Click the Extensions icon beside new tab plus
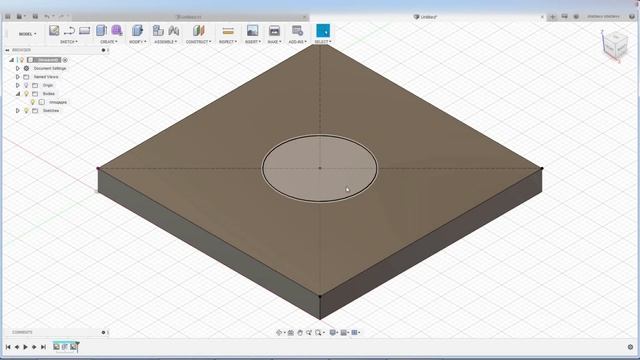The image size is (640, 360). (x=564, y=16)
